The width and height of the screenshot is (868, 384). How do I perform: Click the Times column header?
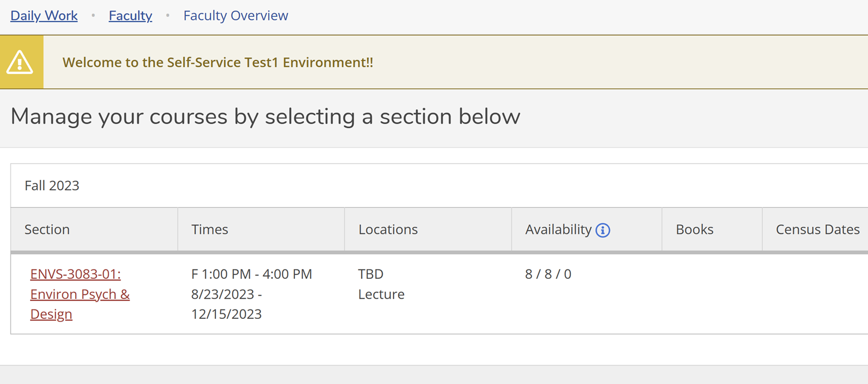(x=210, y=229)
